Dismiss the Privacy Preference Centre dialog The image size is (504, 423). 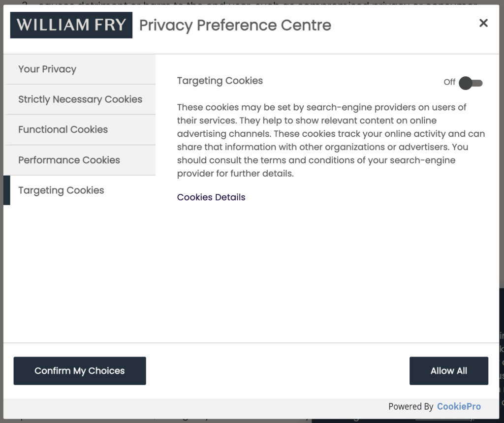pos(483,23)
